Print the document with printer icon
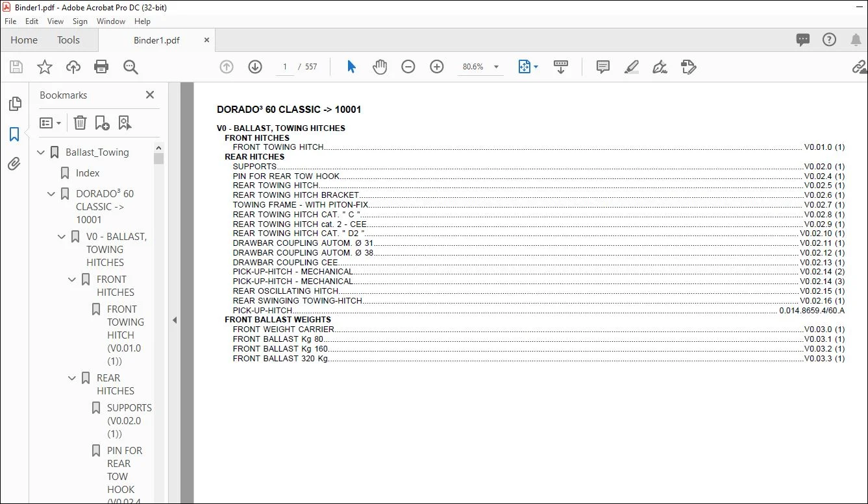Viewport: 868px width, 504px height. (x=101, y=67)
